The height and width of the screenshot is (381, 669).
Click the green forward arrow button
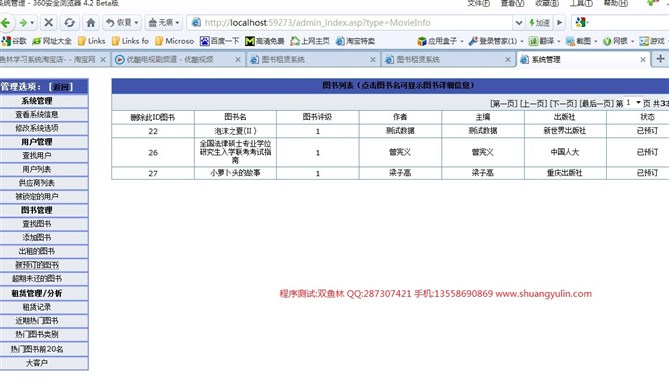pos(23,23)
